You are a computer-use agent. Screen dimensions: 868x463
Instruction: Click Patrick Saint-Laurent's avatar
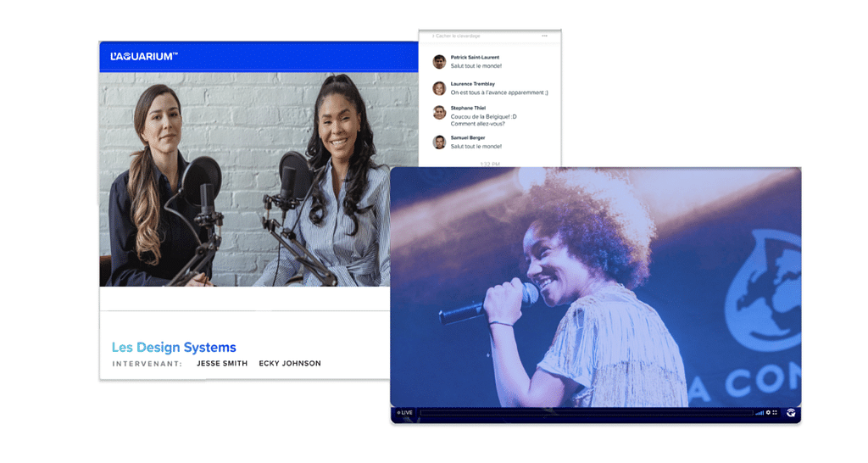[439, 62]
